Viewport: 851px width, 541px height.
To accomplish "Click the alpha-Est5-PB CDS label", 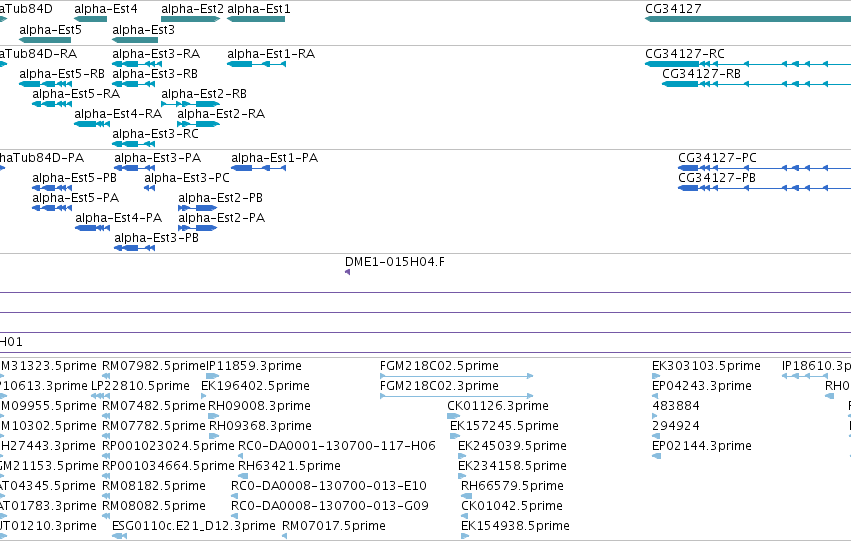I will click(74, 178).
